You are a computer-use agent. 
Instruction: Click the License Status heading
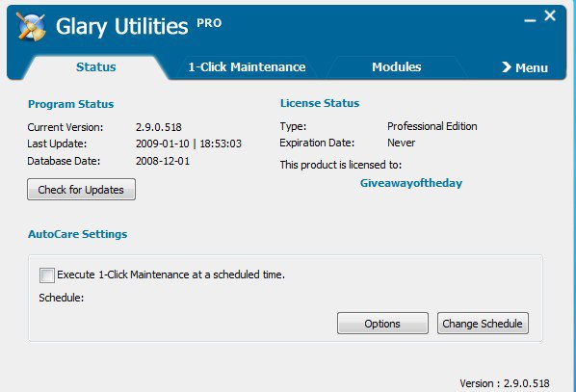coord(320,103)
